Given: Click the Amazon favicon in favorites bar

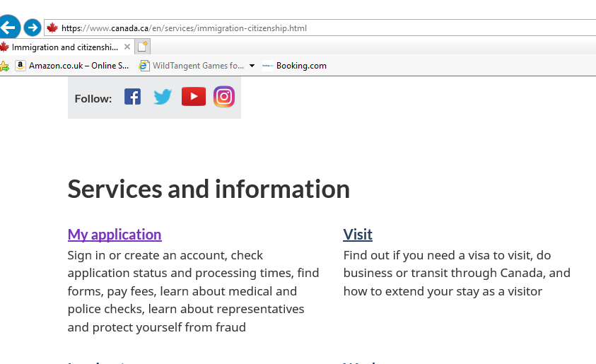Looking at the screenshot, I should tap(21, 66).
